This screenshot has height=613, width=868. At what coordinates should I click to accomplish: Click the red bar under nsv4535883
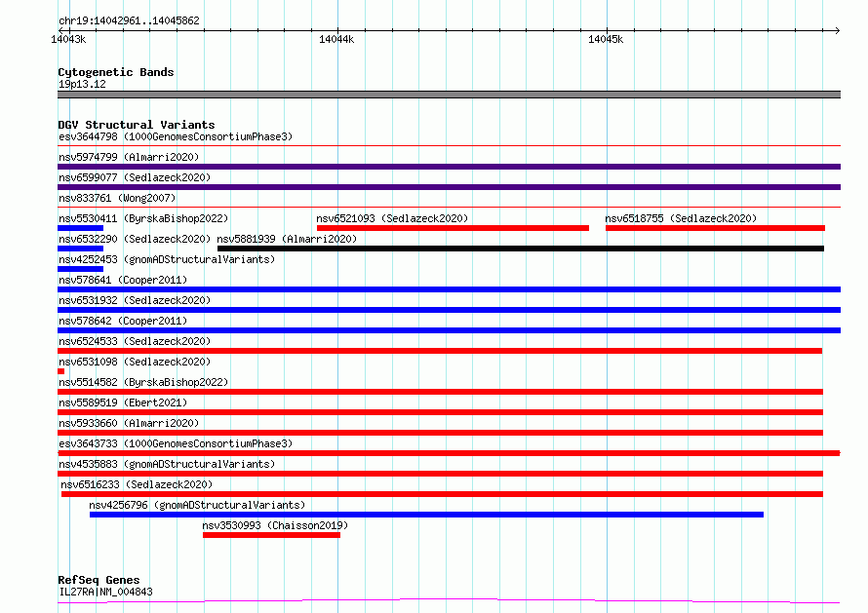click(x=440, y=474)
